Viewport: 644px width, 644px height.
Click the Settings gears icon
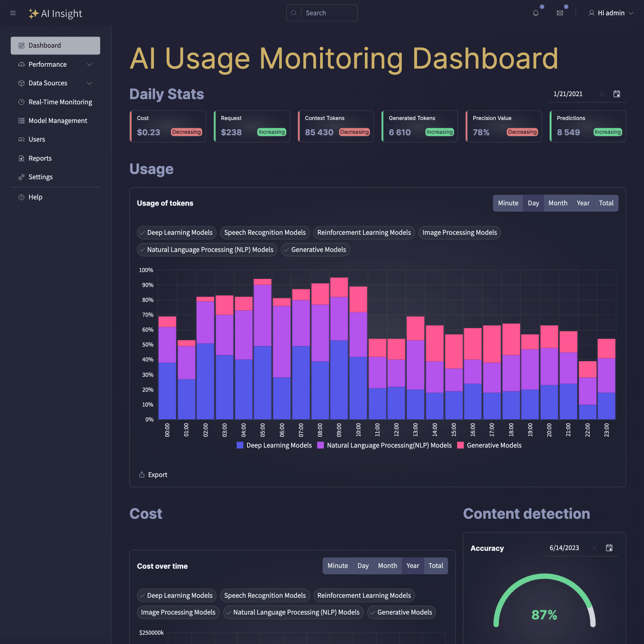(x=21, y=177)
